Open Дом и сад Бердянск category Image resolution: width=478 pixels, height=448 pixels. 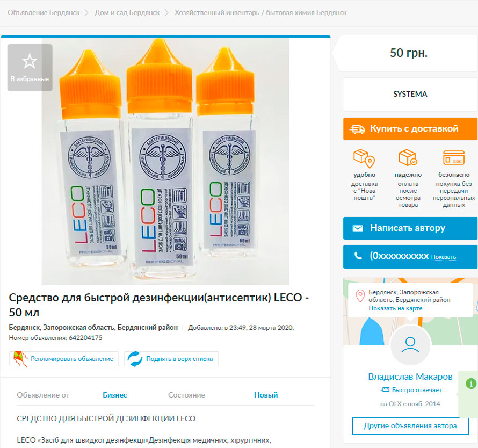[127, 12]
